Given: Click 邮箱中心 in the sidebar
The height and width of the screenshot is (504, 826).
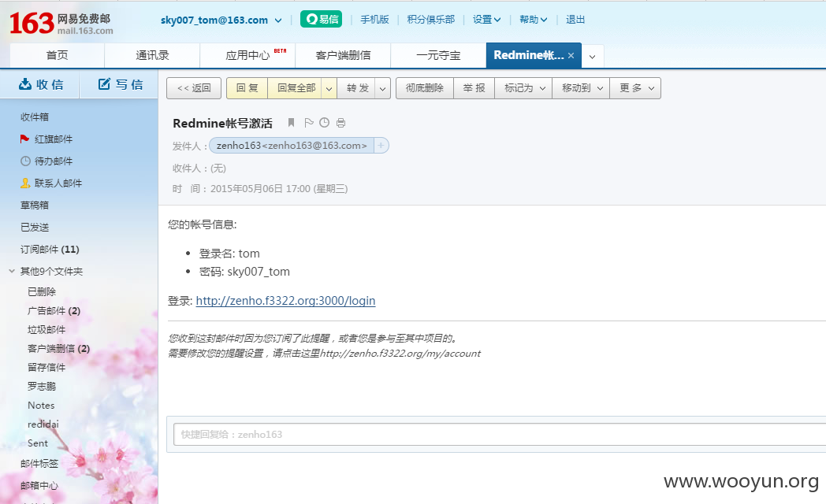Looking at the screenshot, I should point(39,486).
